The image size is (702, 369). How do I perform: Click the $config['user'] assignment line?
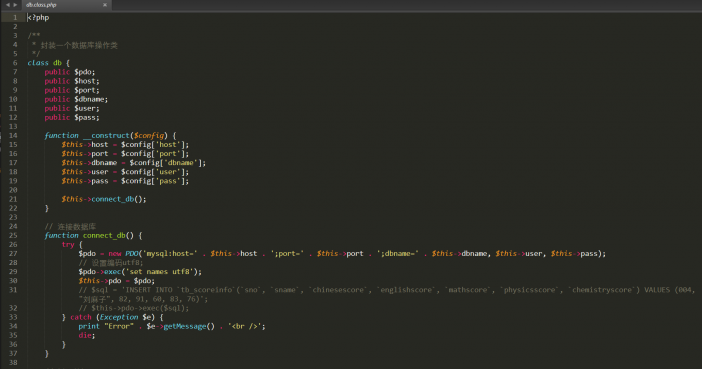coord(125,172)
